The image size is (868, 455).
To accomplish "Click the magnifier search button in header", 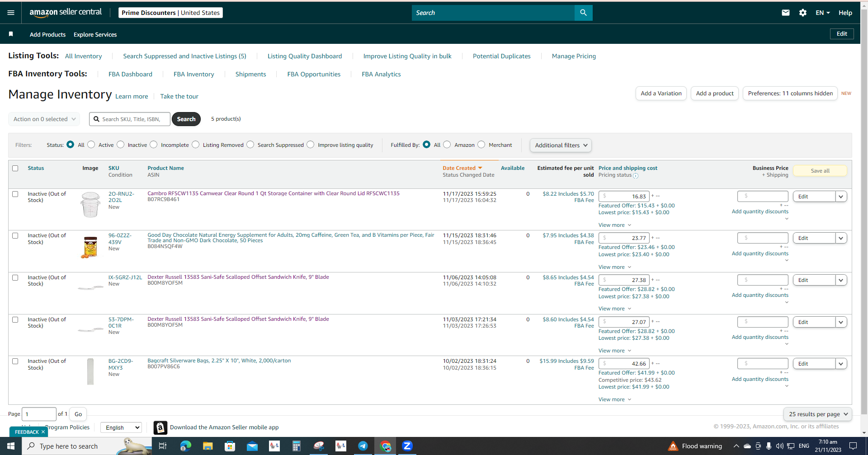I will (x=583, y=13).
